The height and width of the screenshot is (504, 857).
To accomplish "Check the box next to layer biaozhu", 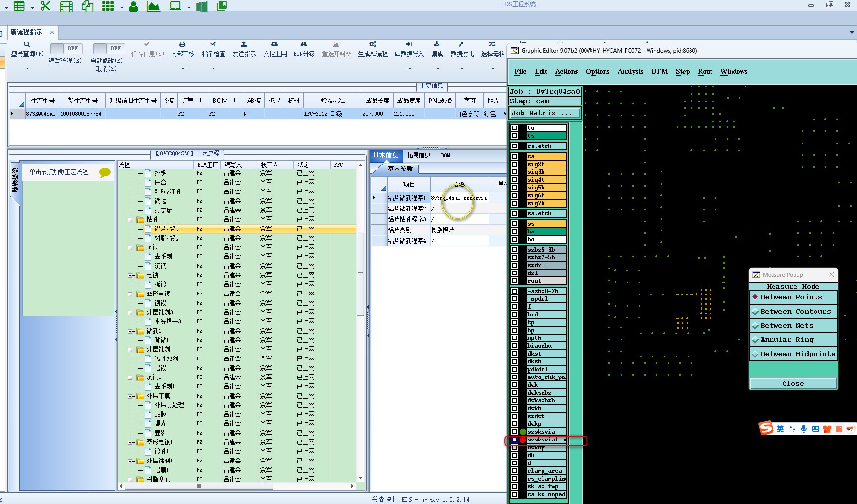I will coord(515,346).
